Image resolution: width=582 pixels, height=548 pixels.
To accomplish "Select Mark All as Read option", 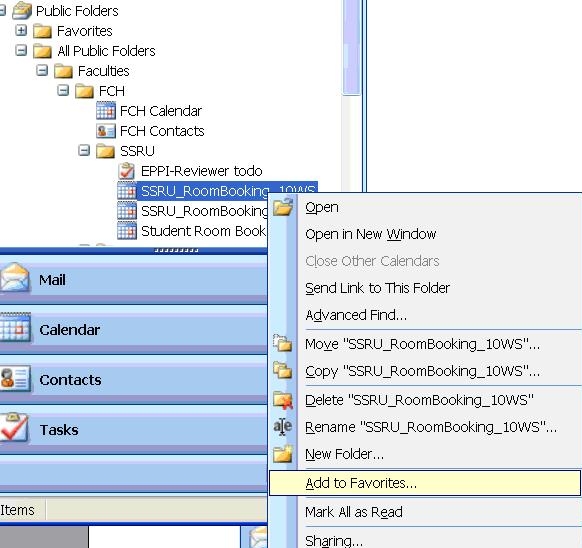I will click(x=354, y=512).
